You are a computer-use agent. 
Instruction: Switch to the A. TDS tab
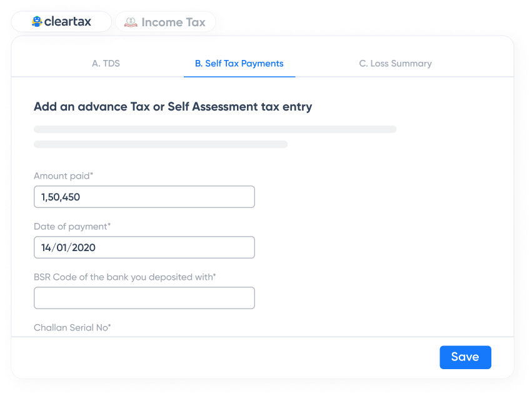pos(106,63)
